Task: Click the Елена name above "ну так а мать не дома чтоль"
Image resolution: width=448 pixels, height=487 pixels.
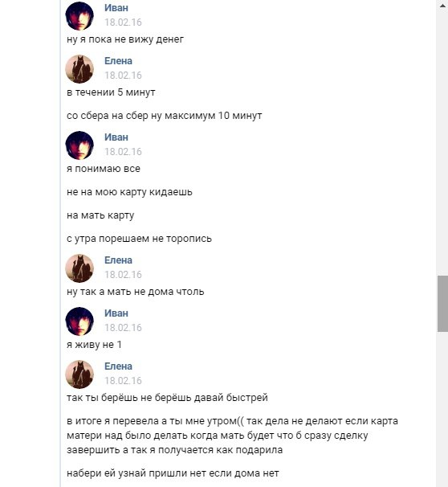Action: [118, 260]
